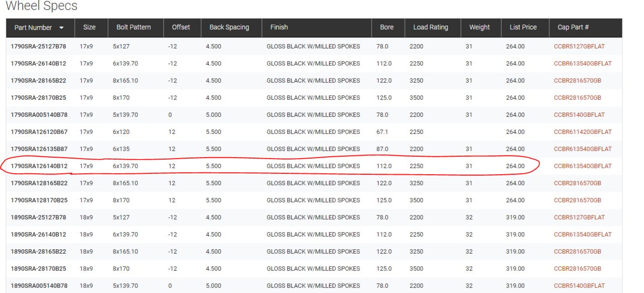Image resolution: width=644 pixels, height=293 pixels.
Task: Select part number 1790SRA126140B12
Action: point(39,166)
